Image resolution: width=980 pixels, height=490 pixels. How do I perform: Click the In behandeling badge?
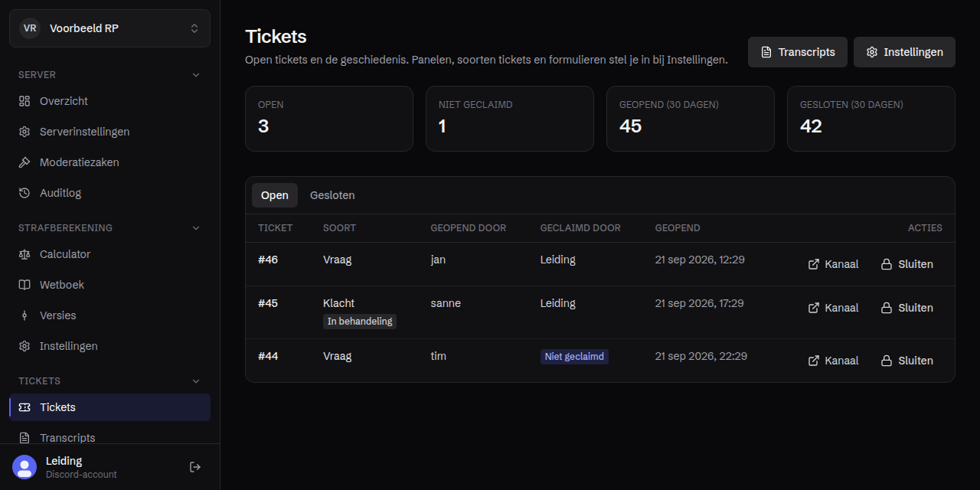point(360,322)
